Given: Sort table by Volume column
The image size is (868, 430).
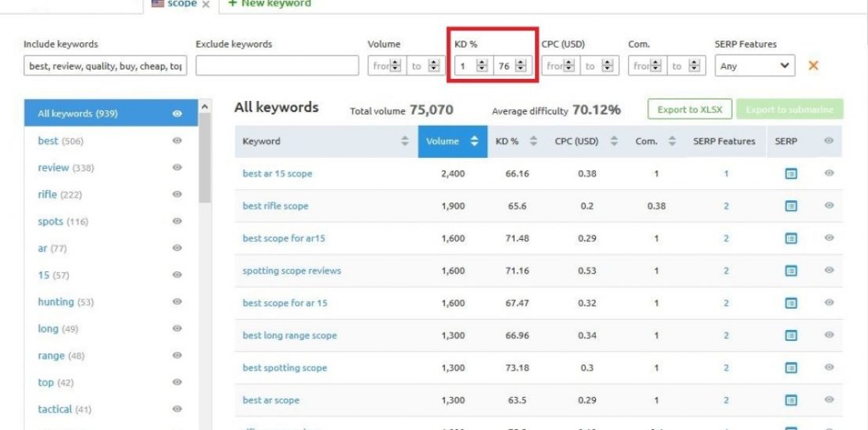Looking at the screenshot, I should [452, 142].
